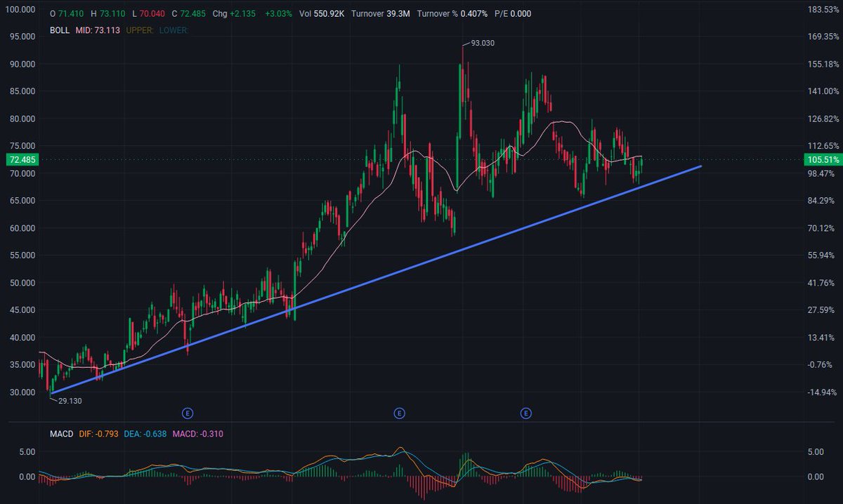Click the last earnings E marker
The image size is (843, 504).
click(x=525, y=413)
